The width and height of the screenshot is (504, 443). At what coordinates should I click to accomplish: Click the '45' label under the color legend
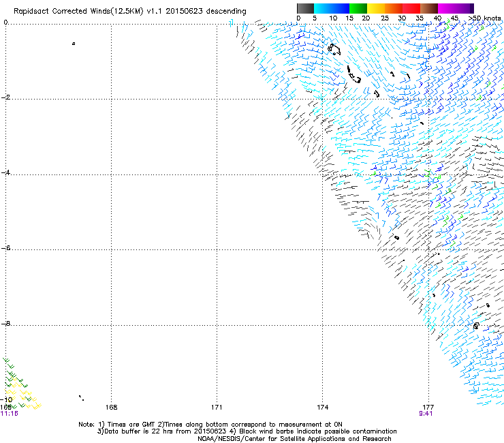click(x=454, y=18)
